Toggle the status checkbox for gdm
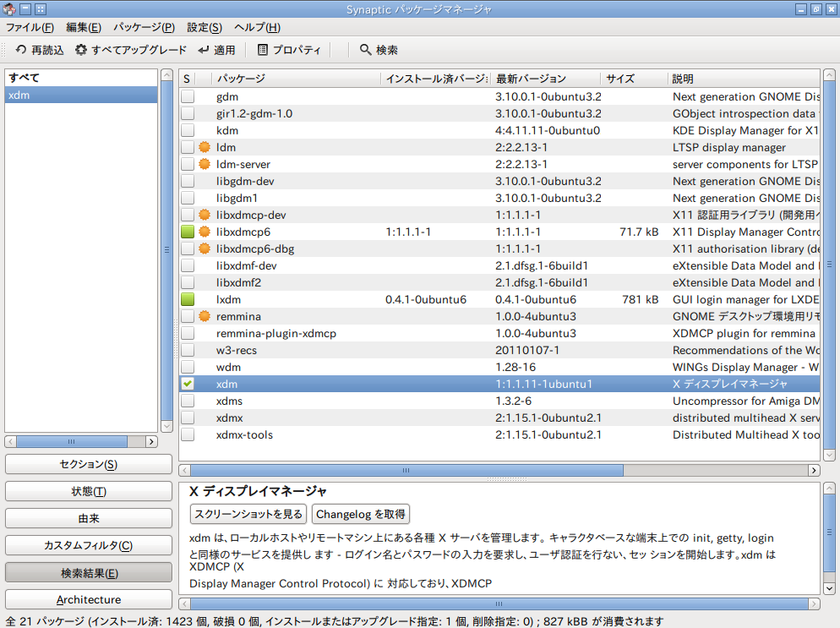The height and width of the screenshot is (628, 840). [188, 96]
